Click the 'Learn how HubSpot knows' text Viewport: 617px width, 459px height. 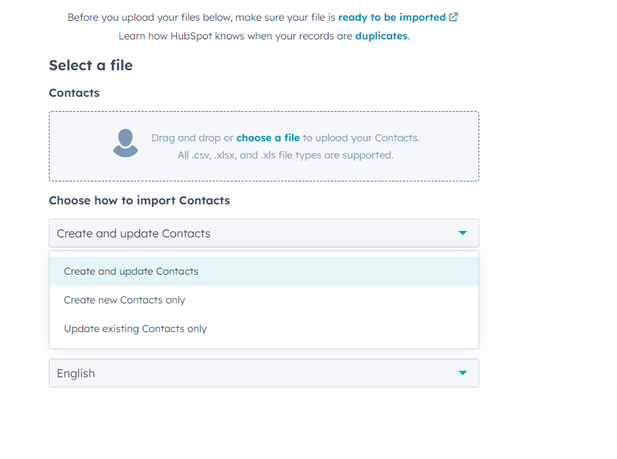tap(235, 35)
